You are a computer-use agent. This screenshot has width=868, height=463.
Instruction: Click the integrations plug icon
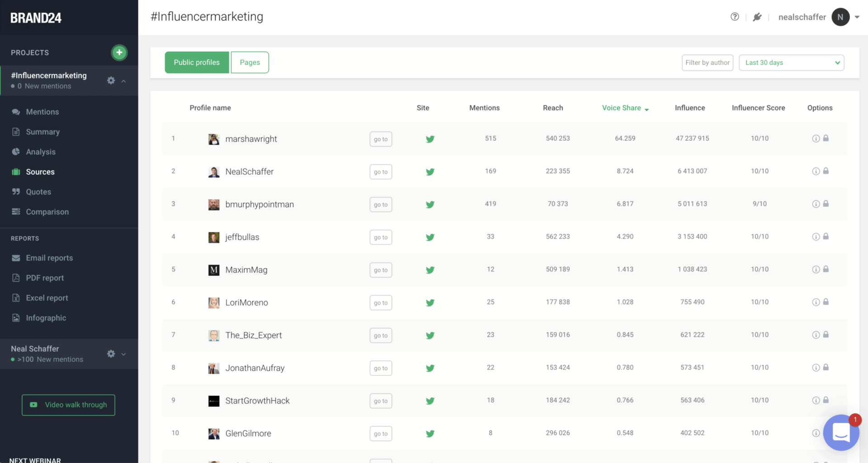pos(757,17)
